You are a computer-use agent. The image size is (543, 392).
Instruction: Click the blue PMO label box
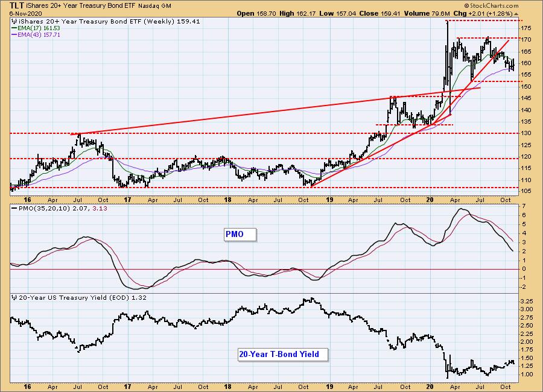240,235
